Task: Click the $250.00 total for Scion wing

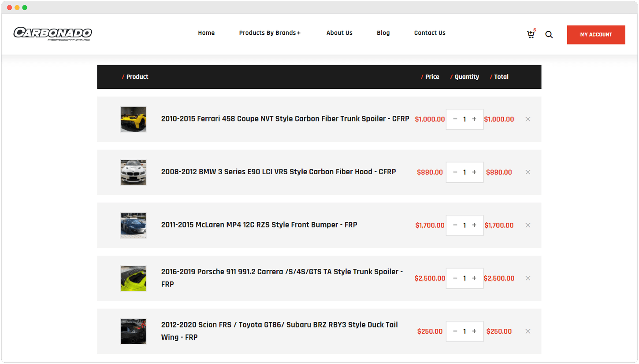Action: (x=499, y=331)
